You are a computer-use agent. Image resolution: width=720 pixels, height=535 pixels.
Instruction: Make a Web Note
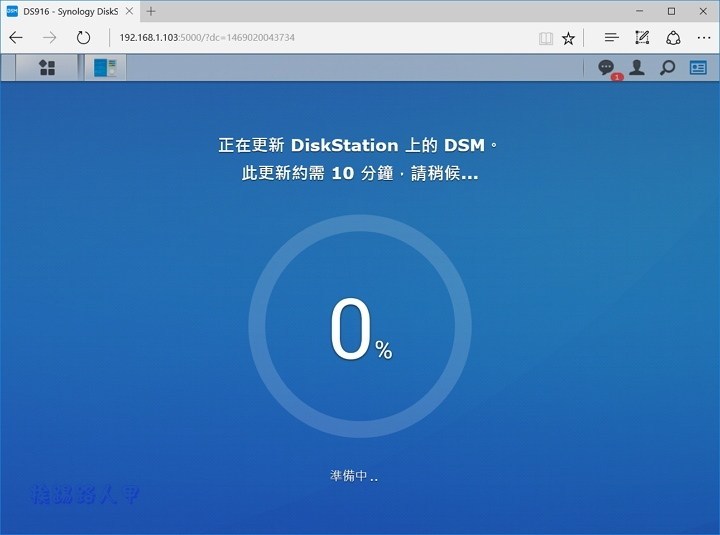642,38
